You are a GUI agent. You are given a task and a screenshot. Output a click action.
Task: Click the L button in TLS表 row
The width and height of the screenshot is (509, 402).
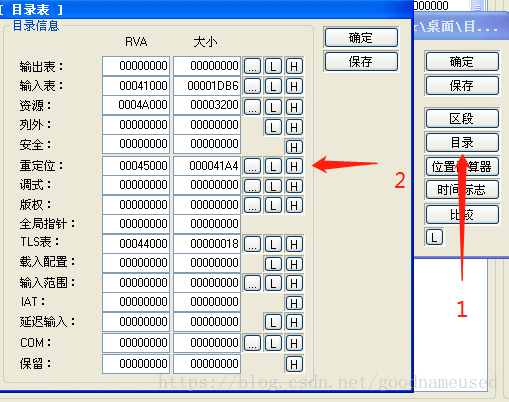[273, 244]
